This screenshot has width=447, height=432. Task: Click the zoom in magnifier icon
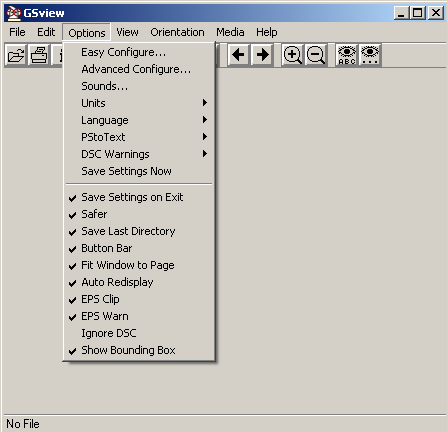point(292,55)
